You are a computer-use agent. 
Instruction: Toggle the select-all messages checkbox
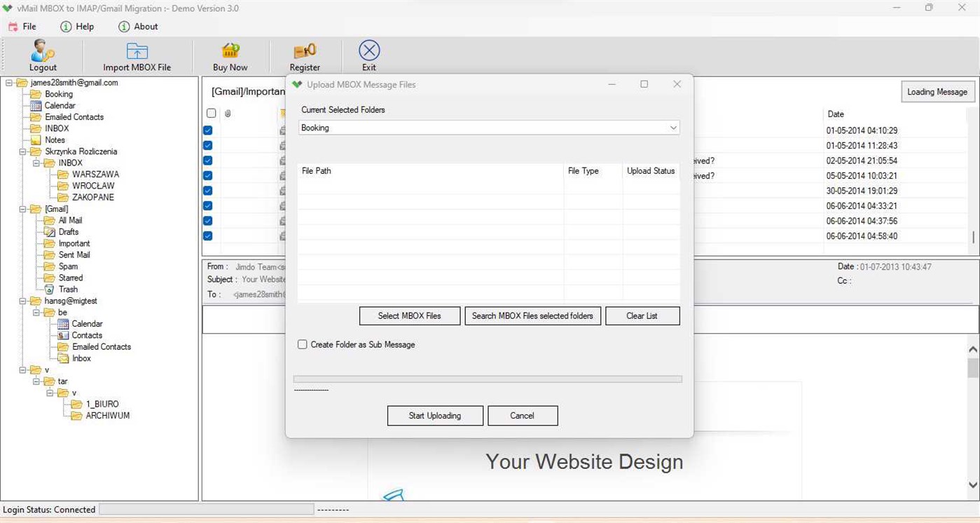[x=212, y=113]
